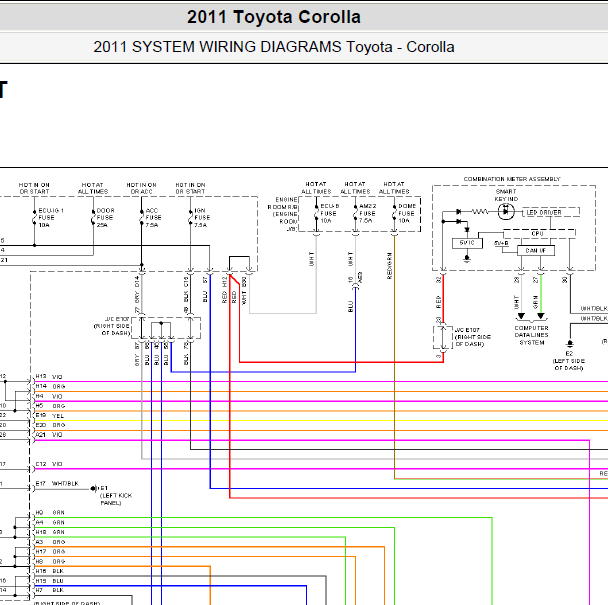Select the IGN FUSE 7.5A label
Image resolution: width=608 pixels, height=605 pixels.
pyautogui.click(x=202, y=218)
